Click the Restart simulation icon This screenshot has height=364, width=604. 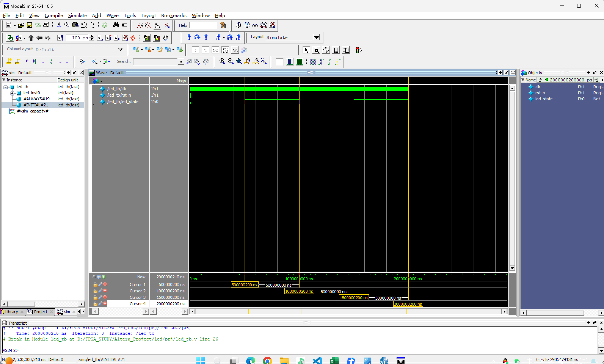60,38
